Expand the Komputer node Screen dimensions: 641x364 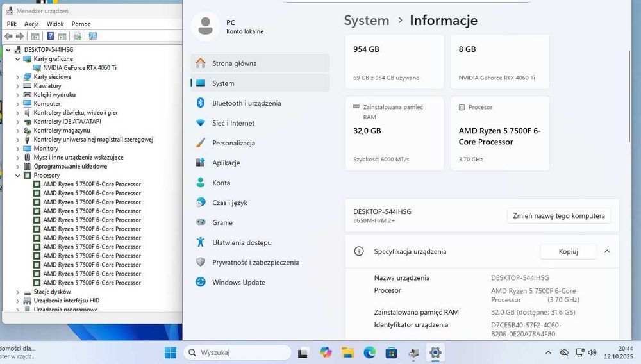coord(17,104)
